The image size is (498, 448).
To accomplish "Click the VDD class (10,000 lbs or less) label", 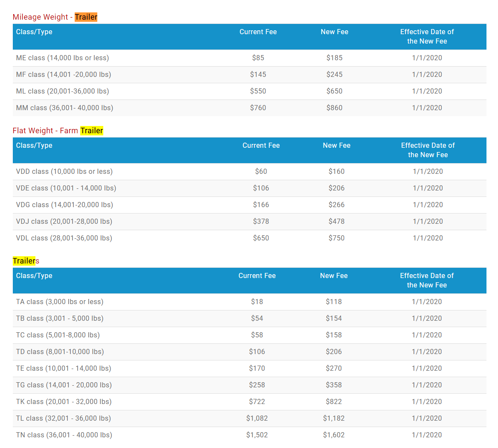I will tap(64, 172).
